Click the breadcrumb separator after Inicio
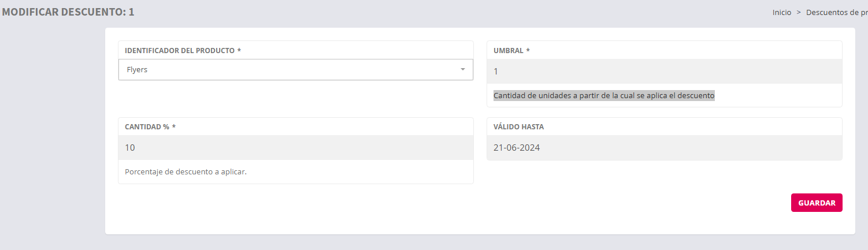Screen dimensions: 868x250 point(799,12)
